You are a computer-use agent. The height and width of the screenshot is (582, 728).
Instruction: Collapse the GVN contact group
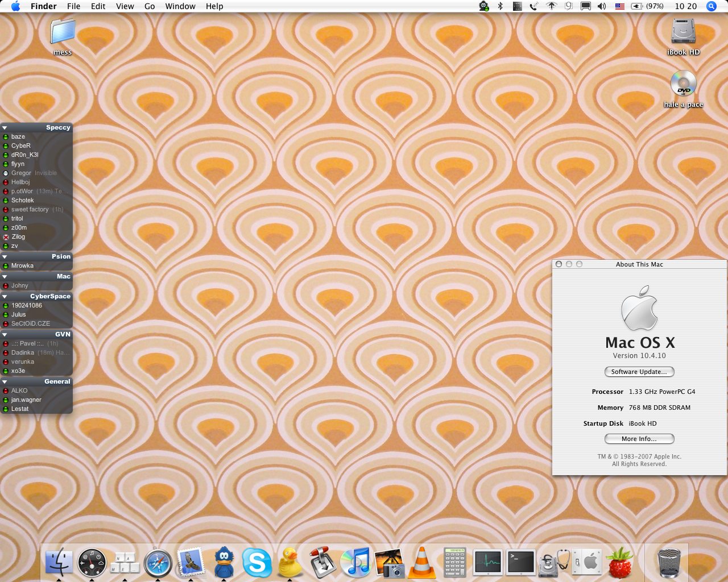pos(5,335)
